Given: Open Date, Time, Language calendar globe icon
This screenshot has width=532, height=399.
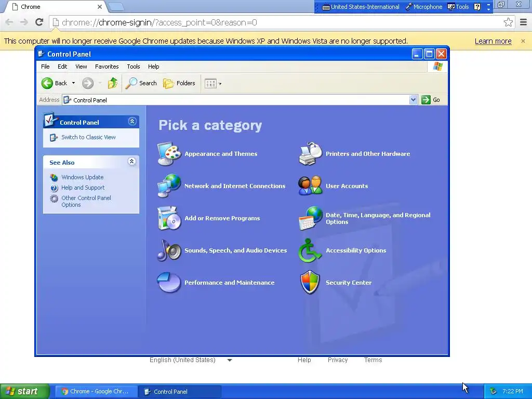Looking at the screenshot, I should pyautogui.click(x=310, y=218).
